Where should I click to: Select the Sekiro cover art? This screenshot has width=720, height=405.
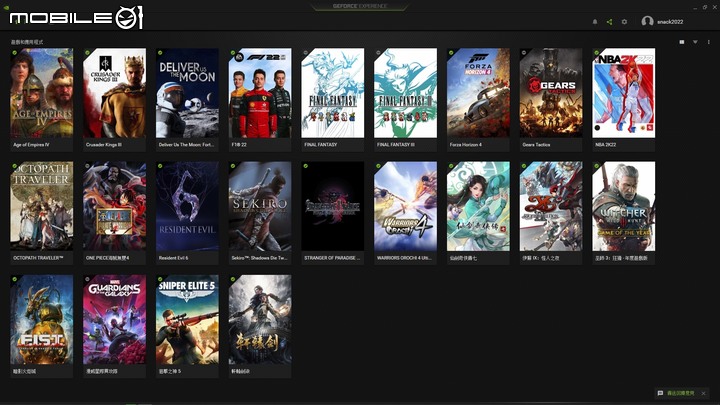click(260, 206)
